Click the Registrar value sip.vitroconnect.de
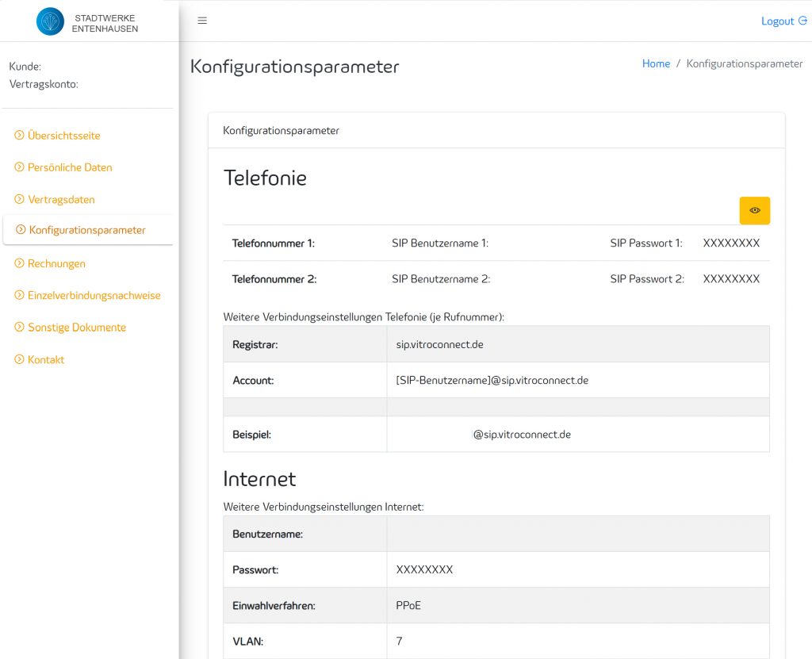Screen dimensions: 812x659 click(x=439, y=344)
